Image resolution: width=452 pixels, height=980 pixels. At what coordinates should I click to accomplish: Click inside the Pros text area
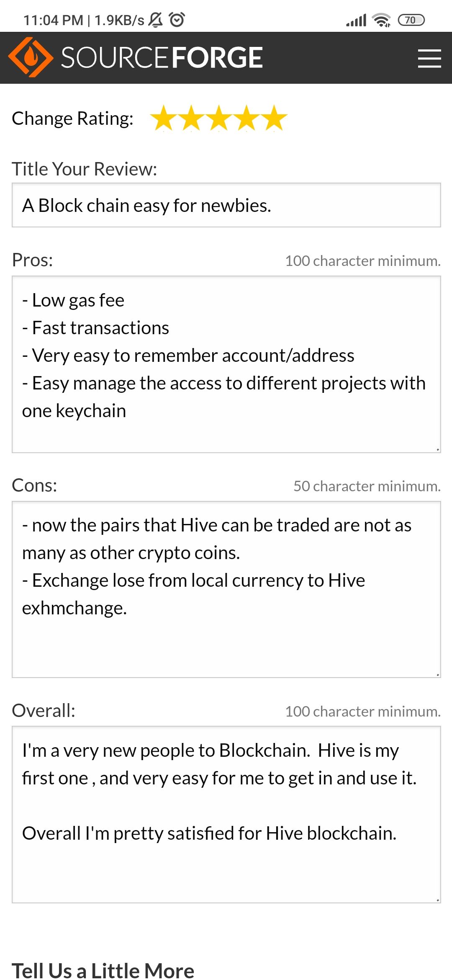click(226, 364)
